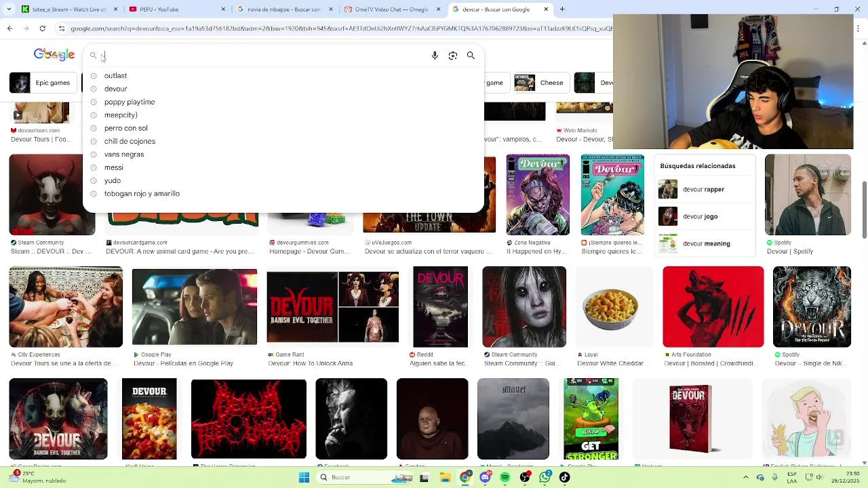This screenshot has width=868, height=488.
Task: Focus the Google search input field
Action: click(x=264, y=56)
